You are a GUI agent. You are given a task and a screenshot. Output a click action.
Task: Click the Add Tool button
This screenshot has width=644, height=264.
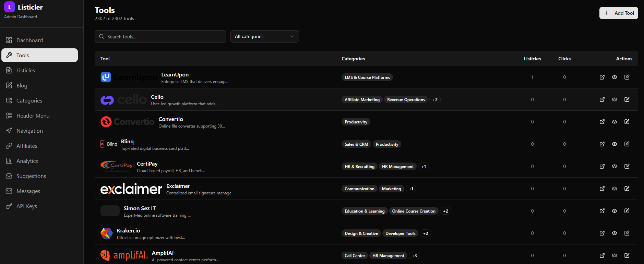tap(618, 13)
